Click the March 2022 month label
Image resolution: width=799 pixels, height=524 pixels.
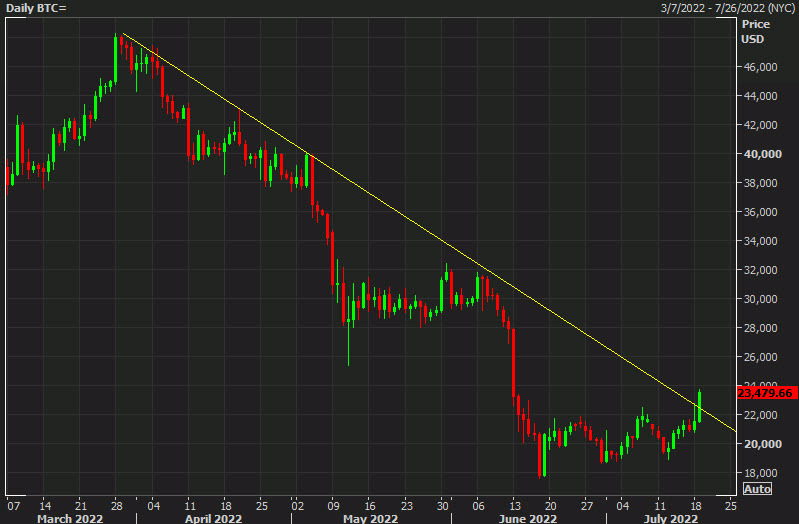pos(70,518)
